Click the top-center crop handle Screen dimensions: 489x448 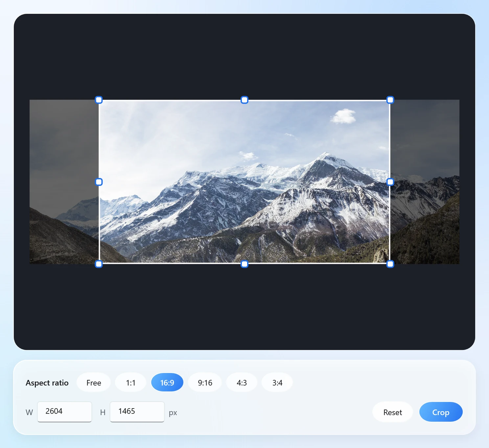tap(244, 100)
